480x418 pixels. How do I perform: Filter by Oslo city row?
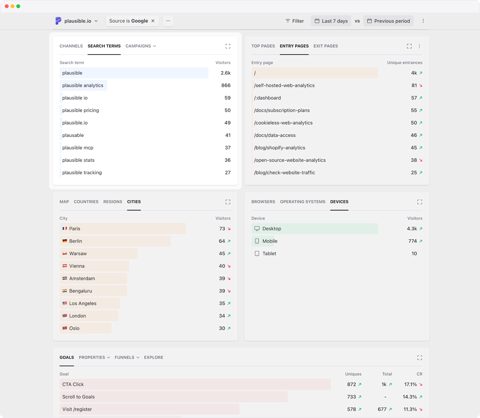(145, 328)
